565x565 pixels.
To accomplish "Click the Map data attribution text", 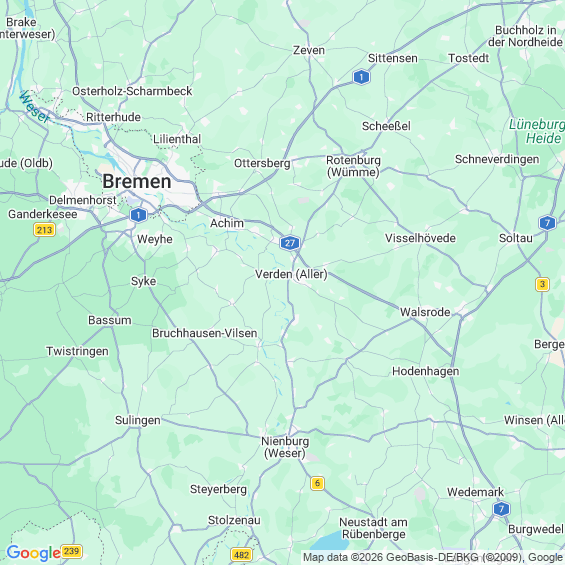I will 432,557.
